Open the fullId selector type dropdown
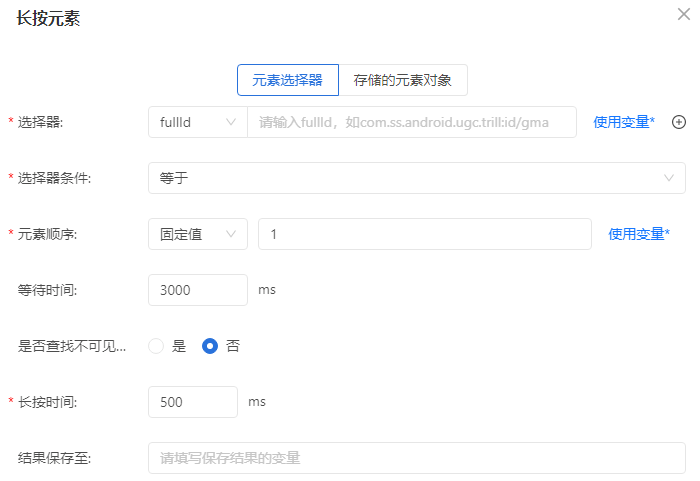The image size is (700, 481). (x=197, y=122)
